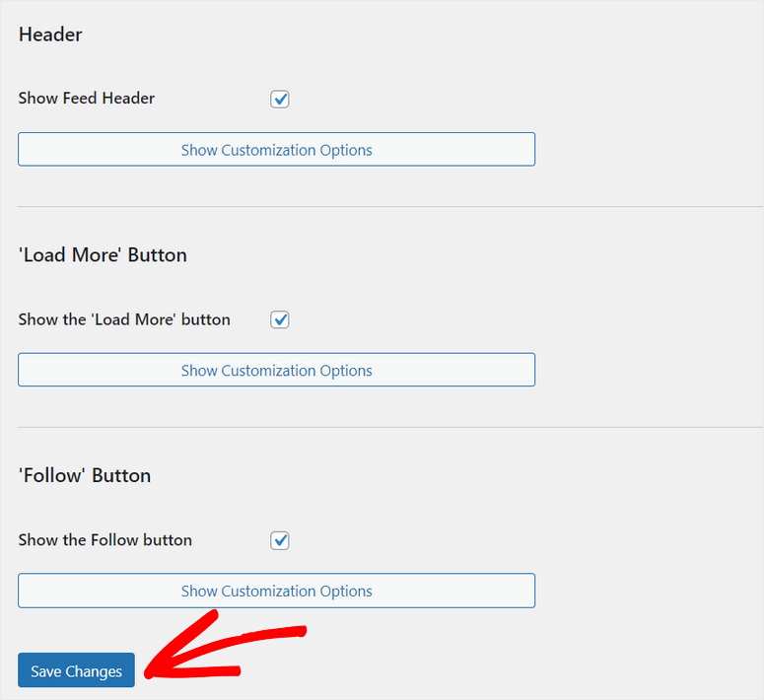The height and width of the screenshot is (700, 764).
Task: Select the 'Header' section heading
Action: pyautogui.click(x=50, y=35)
